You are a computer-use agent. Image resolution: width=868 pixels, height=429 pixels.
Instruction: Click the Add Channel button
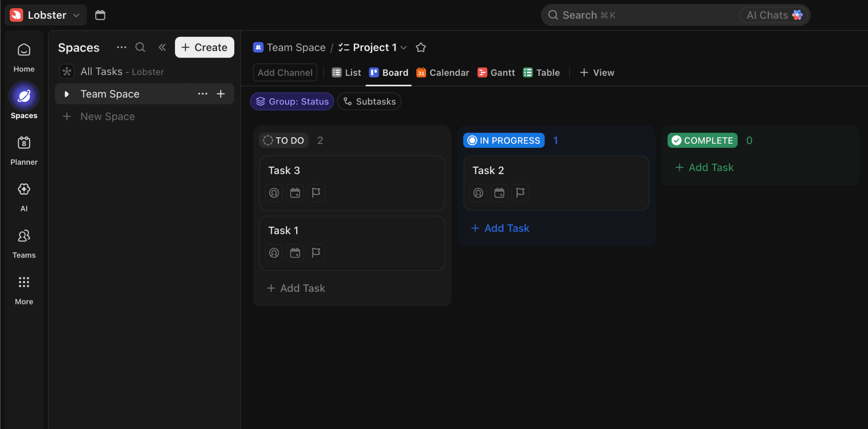click(285, 73)
